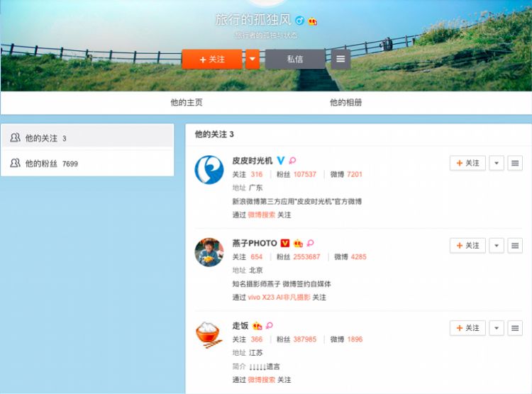This screenshot has width=532, height=394.
Task: Expand follow options dropdown for 燕子PHOTO
Action: coord(497,245)
